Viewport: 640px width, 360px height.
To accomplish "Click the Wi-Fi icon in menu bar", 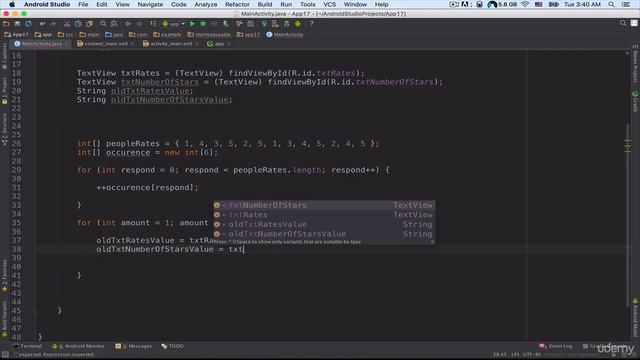I will pos(525,4).
